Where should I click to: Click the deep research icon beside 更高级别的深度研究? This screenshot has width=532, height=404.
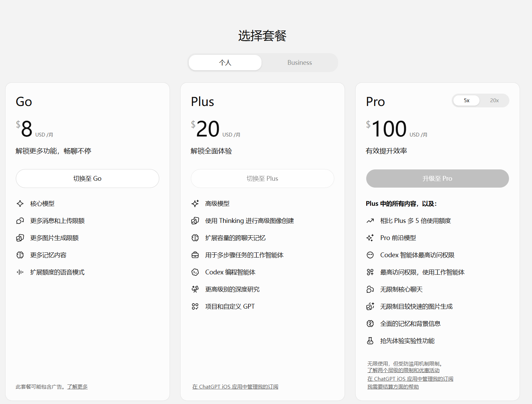[195, 289]
